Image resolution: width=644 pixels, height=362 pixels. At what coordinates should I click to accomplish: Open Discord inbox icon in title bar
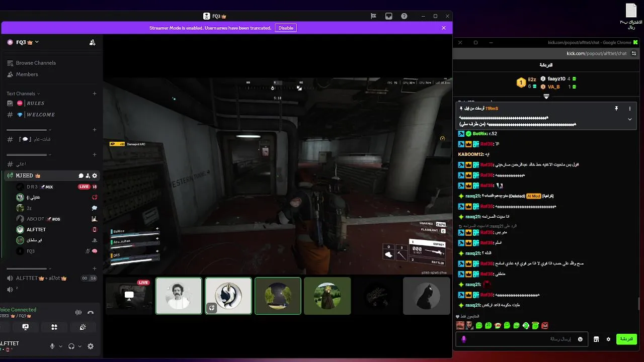pyautogui.click(x=389, y=16)
